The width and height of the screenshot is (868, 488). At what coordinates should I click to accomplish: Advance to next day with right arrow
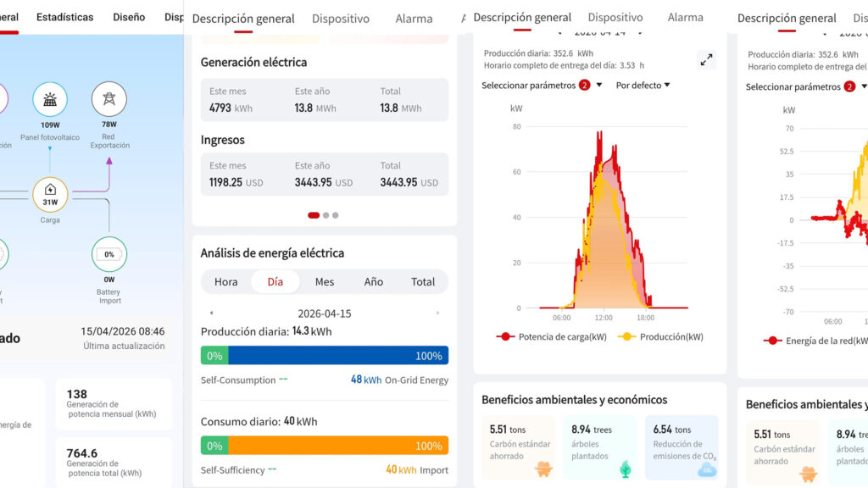437,313
